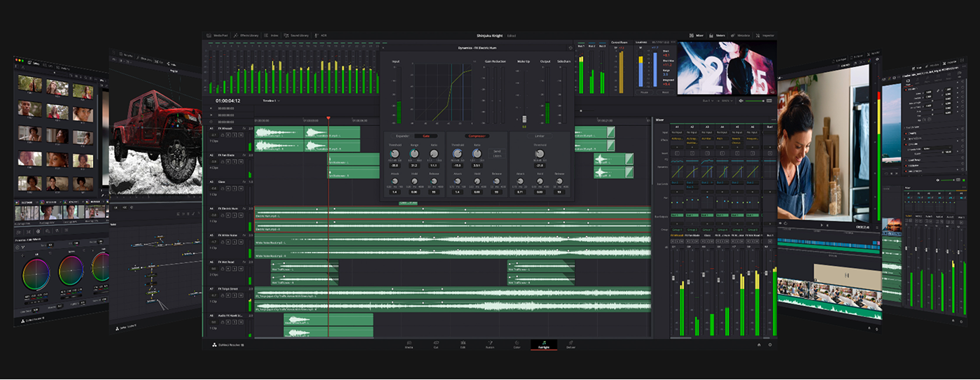Image resolution: width=980 pixels, height=380 pixels.
Task: Enable the Gate mode toggle
Action: [425, 136]
